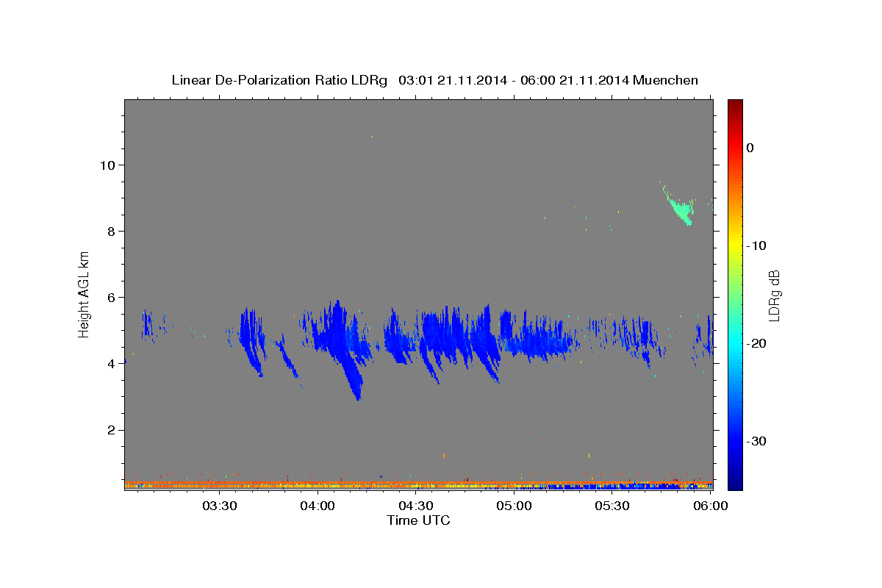Click the "04:00" time tick label
This screenshot has width=882, height=588.
[x=318, y=506]
